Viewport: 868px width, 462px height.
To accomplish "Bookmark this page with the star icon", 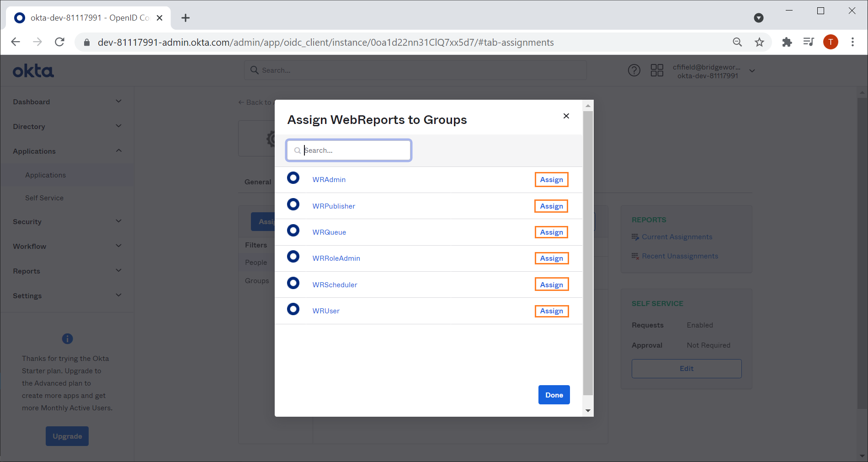I will pyautogui.click(x=759, y=42).
